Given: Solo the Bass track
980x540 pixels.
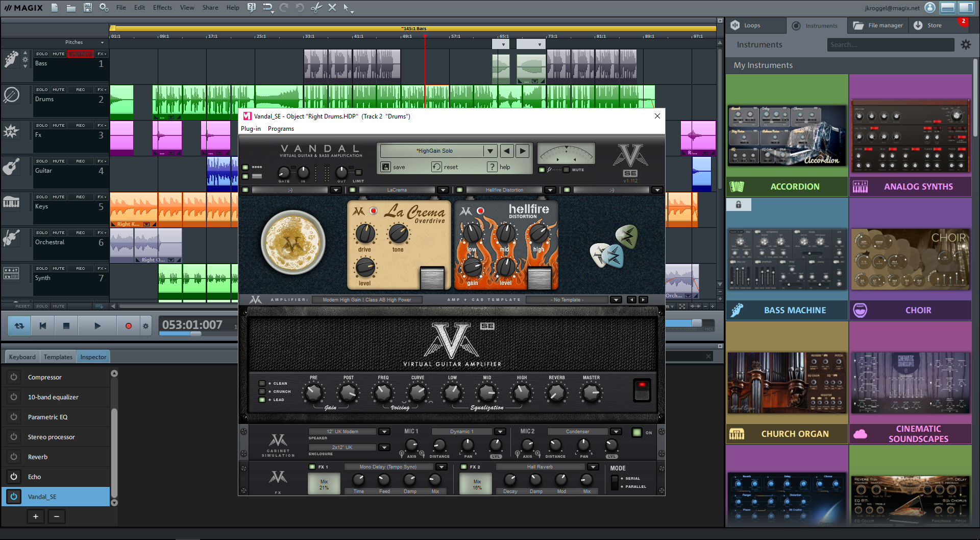Looking at the screenshot, I should [42, 53].
